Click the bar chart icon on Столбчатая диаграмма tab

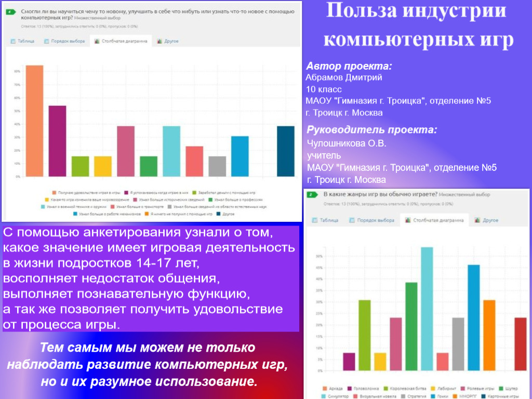tap(97, 41)
